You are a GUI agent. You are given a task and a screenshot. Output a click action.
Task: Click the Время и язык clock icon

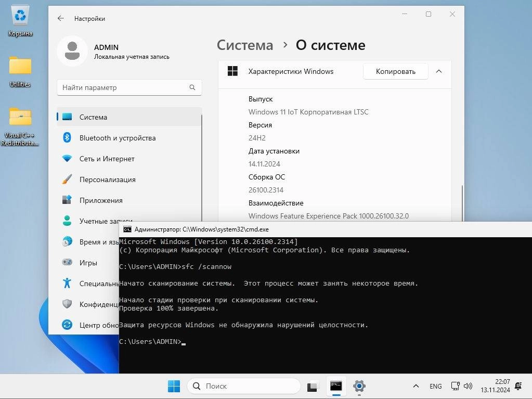pos(67,241)
